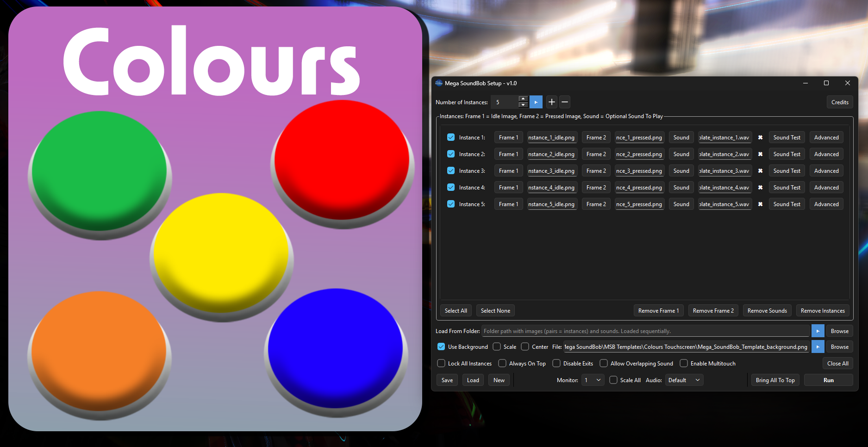The width and height of the screenshot is (868, 447).
Task: Open the Credits dialog
Action: (x=840, y=102)
